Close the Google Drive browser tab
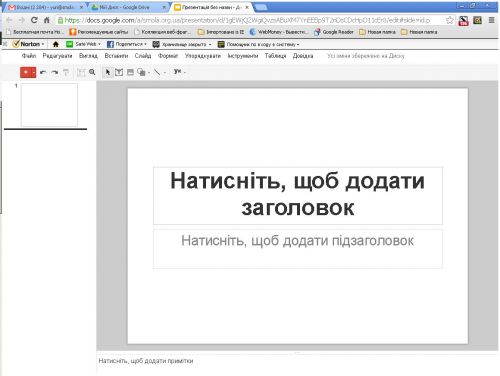Image resolution: width=500 pixels, height=376 pixels. click(164, 7)
